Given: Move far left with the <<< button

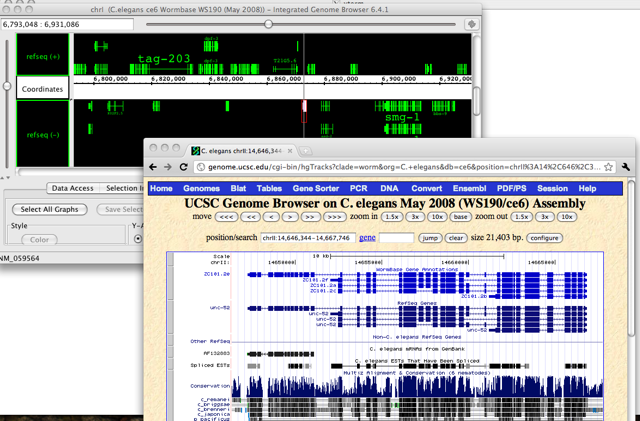Looking at the screenshot, I should [228, 216].
